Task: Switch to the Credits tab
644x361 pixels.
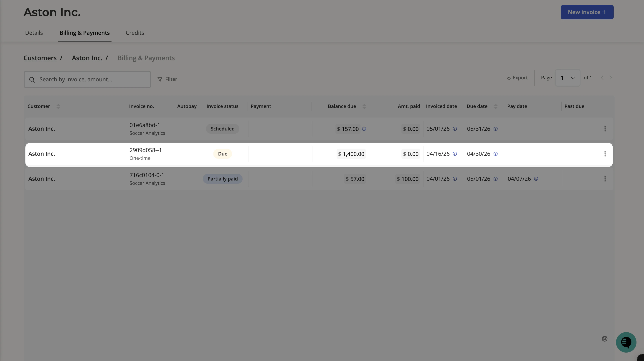Action: [135, 33]
